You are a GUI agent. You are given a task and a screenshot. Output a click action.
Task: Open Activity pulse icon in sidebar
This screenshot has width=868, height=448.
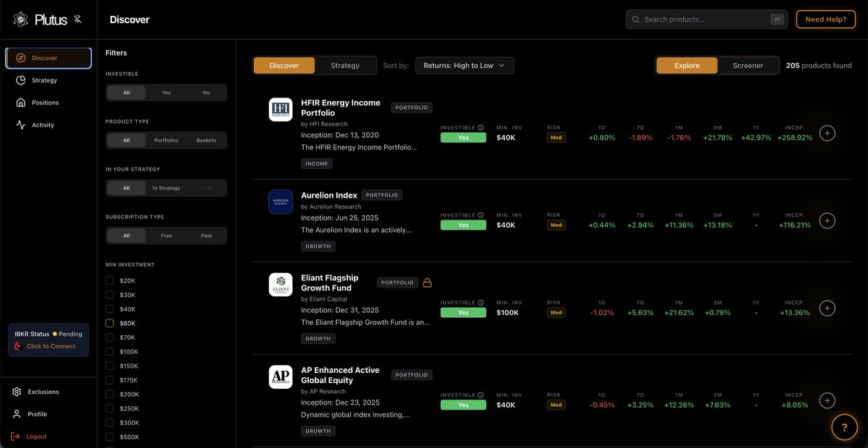[21, 125]
